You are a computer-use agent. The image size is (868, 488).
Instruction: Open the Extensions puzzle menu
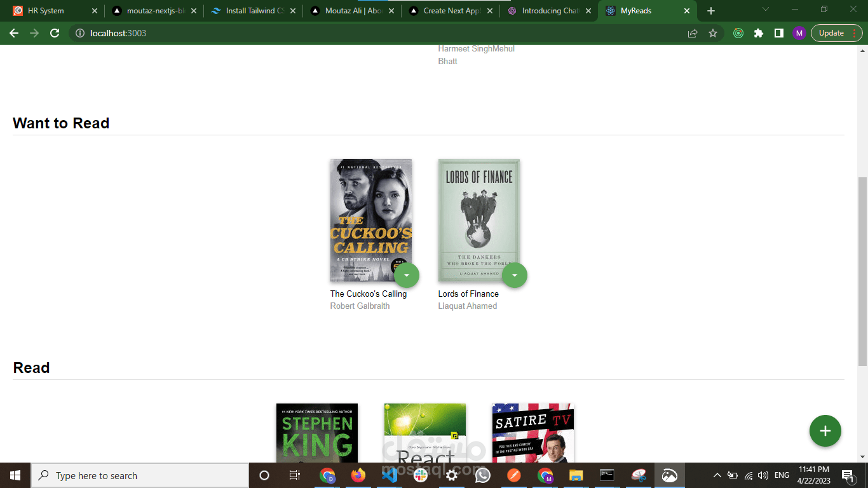click(x=759, y=33)
